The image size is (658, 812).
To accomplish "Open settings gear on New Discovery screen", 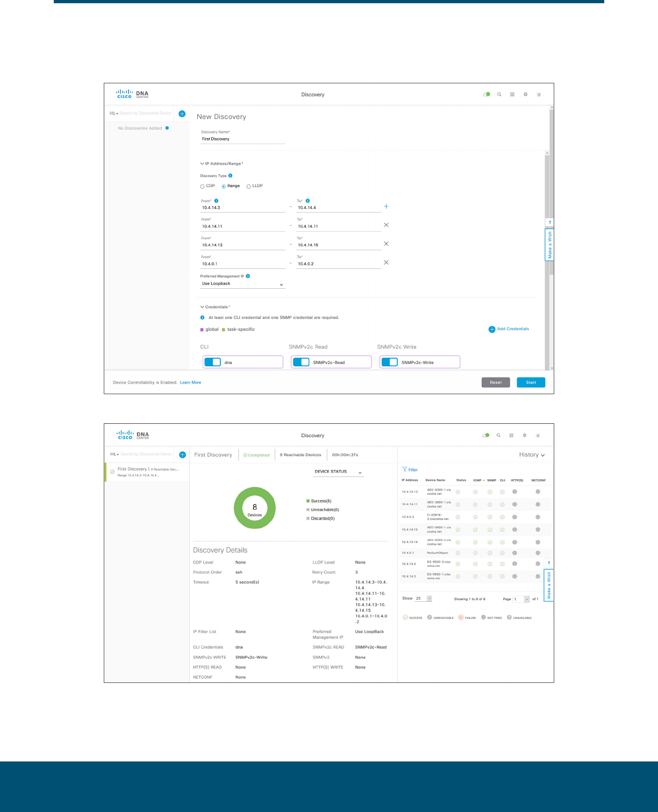I will click(x=526, y=94).
